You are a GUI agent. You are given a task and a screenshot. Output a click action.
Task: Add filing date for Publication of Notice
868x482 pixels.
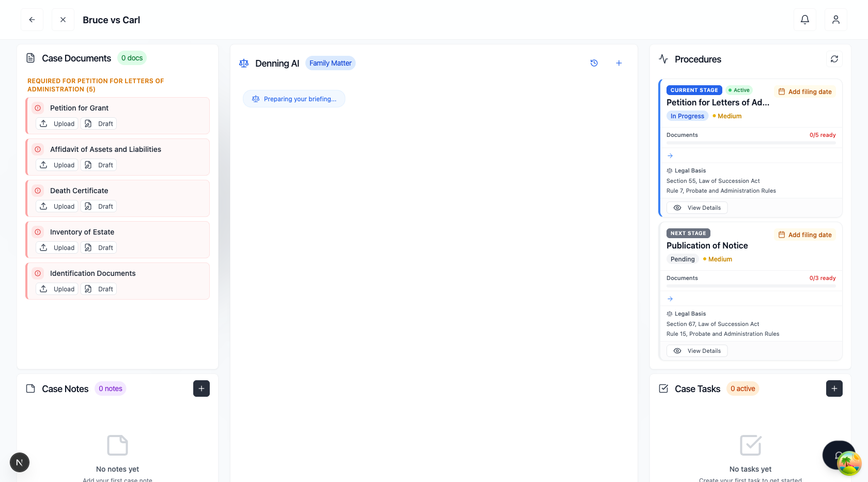804,235
